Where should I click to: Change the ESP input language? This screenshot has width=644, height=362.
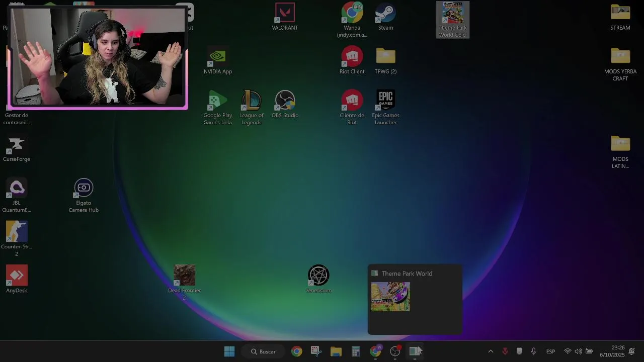551,351
